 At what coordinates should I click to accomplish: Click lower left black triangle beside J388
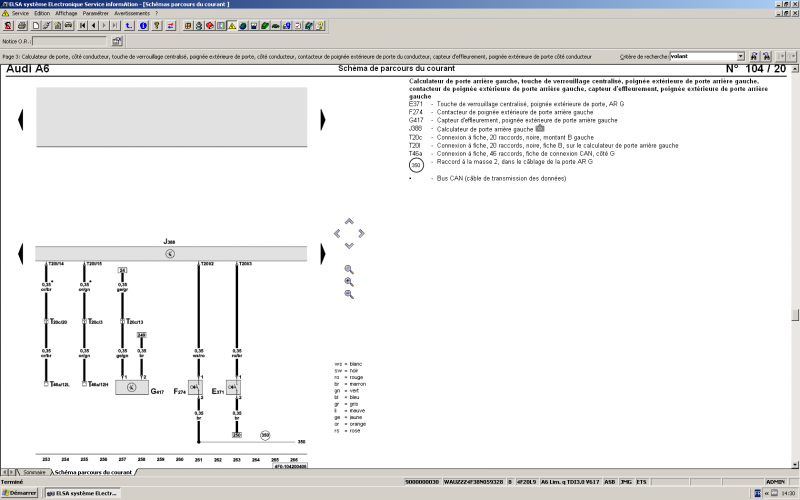[x=20, y=254]
